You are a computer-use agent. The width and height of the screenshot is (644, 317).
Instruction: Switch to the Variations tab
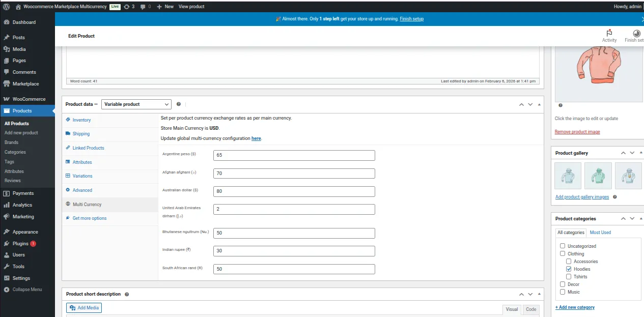click(82, 176)
